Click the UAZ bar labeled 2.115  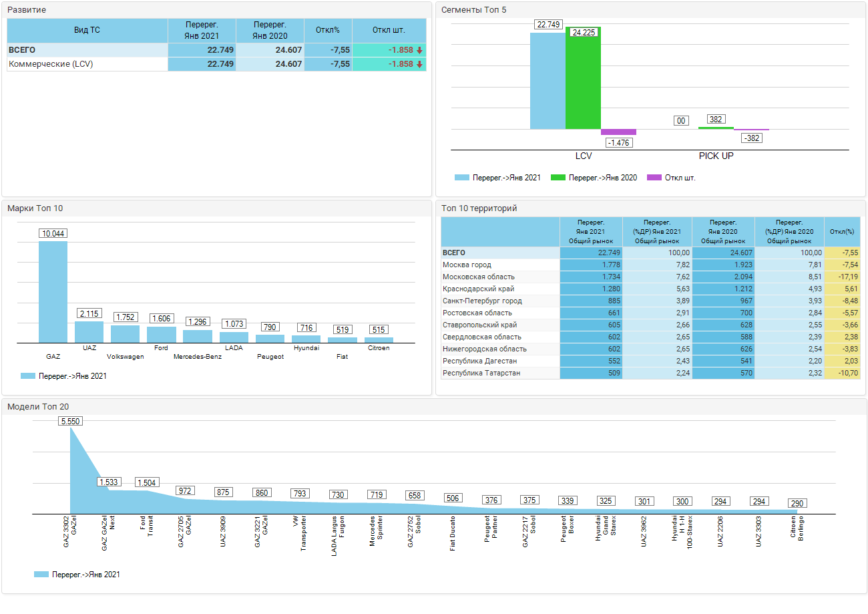pyautogui.click(x=89, y=332)
